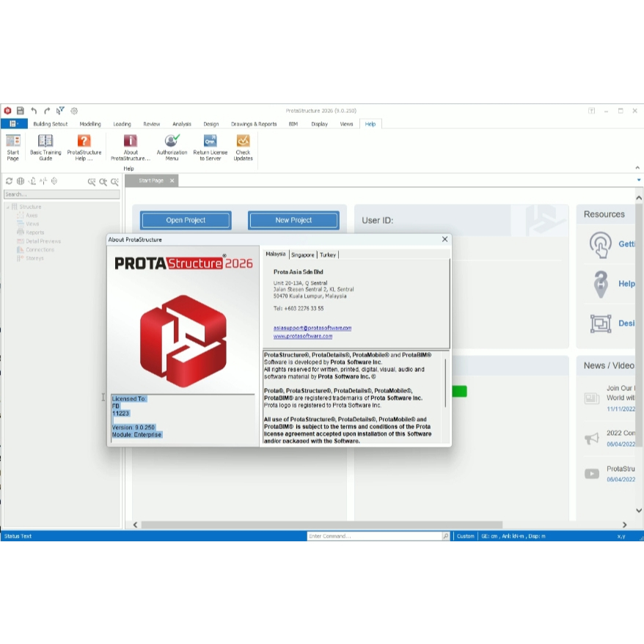The height and width of the screenshot is (644, 644).
Task: Click Return License to Server
Action: (210, 147)
